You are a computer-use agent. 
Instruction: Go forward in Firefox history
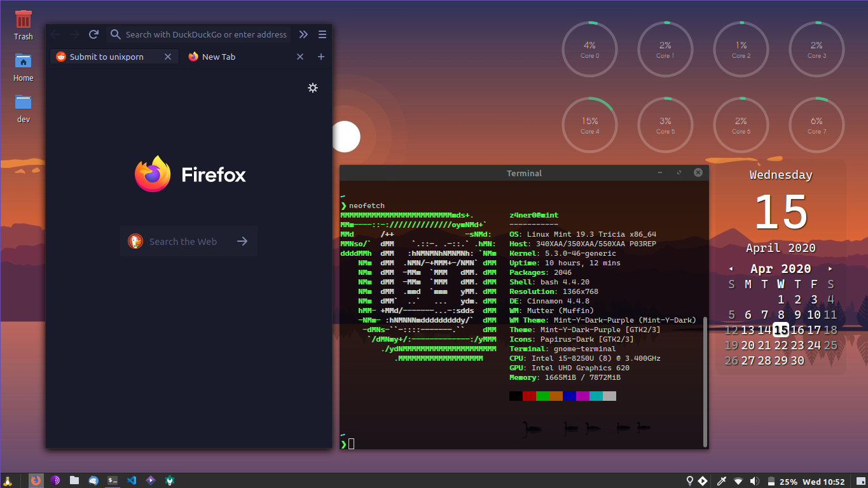click(x=74, y=34)
